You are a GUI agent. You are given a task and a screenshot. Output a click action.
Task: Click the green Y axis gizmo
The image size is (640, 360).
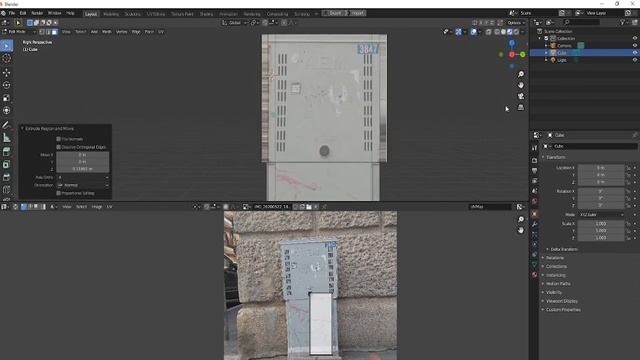pyautogui.click(x=522, y=54)
